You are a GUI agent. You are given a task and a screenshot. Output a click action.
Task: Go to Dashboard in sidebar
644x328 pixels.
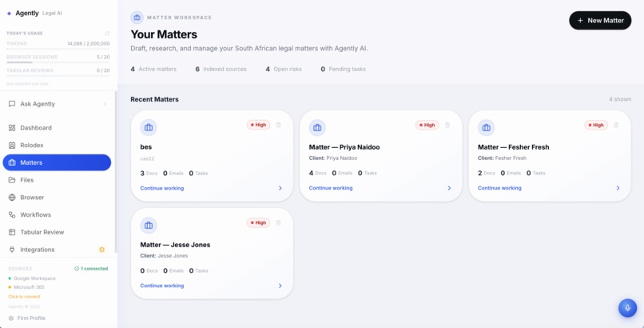(x=57, y=128)
